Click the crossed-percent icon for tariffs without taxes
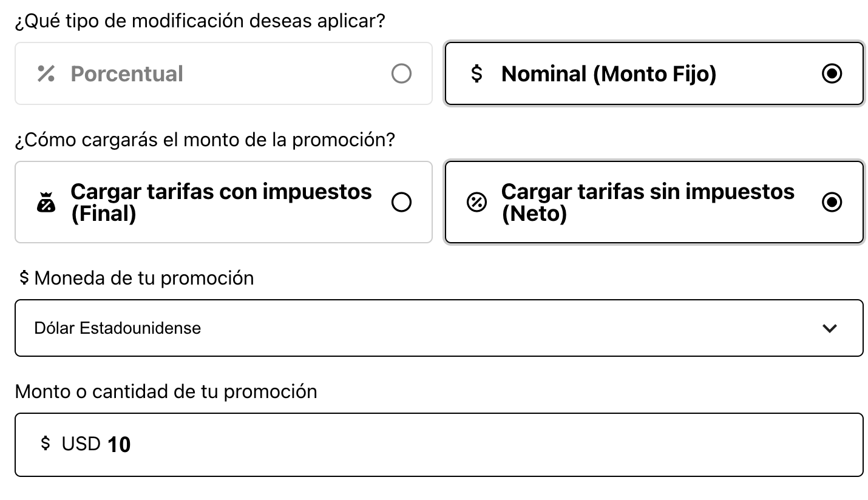This screenshot has width=868, height=500. pyautogui.click(x=476, y=202)
